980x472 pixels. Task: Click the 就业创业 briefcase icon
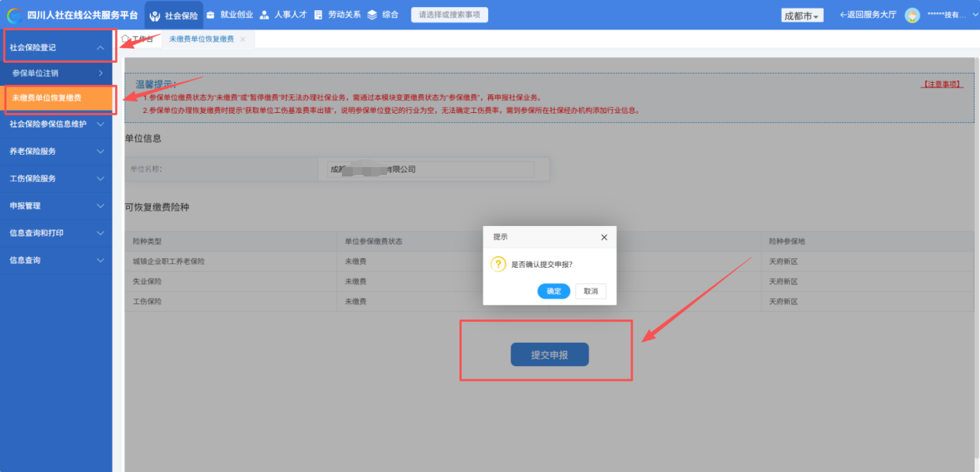click(210, 15)
